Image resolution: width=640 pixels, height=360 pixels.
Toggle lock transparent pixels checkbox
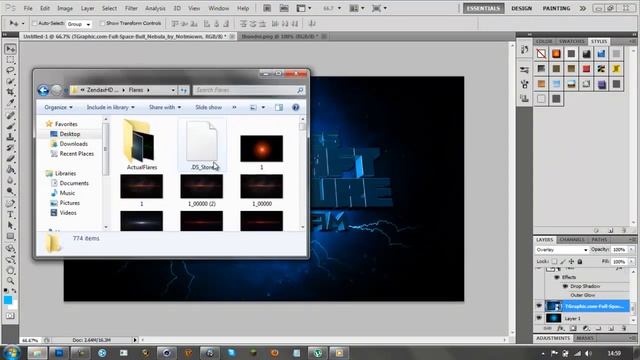pyautogui.click(x=554, y=261)
